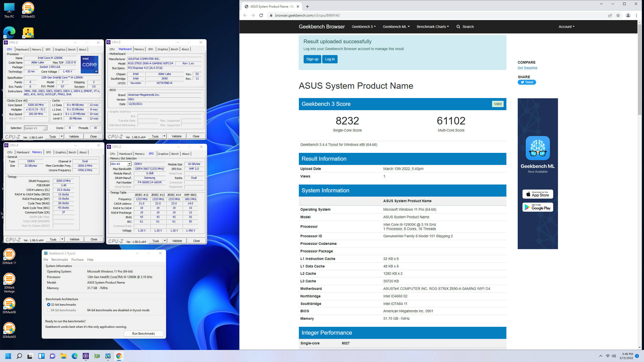Expand the Benchmark Charts dropdown
The width and height of the screenshot is (644, 362).
coord(433,27)
